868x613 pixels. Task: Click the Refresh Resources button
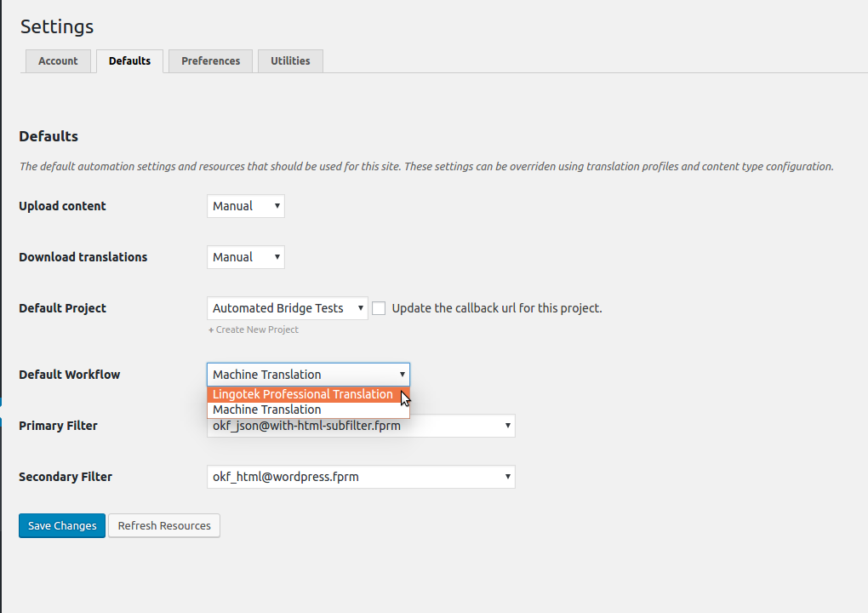pyautogui.click(x=164, y=526)
